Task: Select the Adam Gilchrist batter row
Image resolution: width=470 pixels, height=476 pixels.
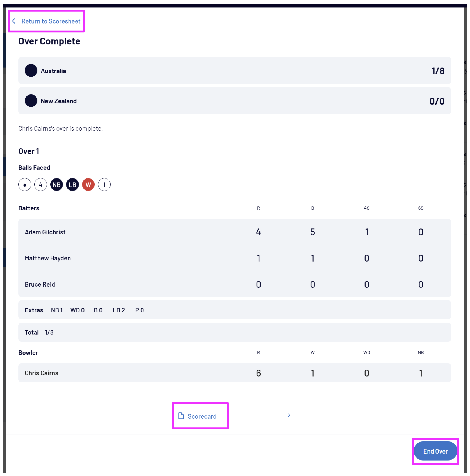Action: (x=234, y=232)
